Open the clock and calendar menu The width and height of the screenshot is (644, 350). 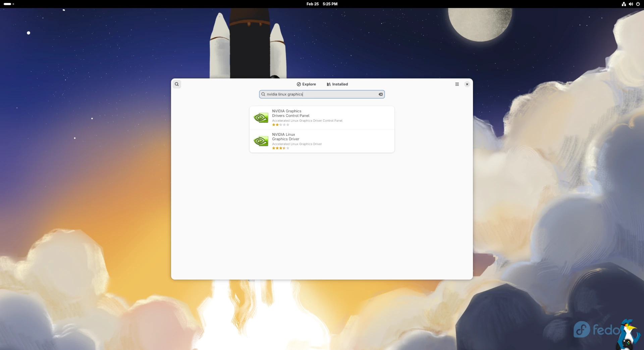[322, 4]
